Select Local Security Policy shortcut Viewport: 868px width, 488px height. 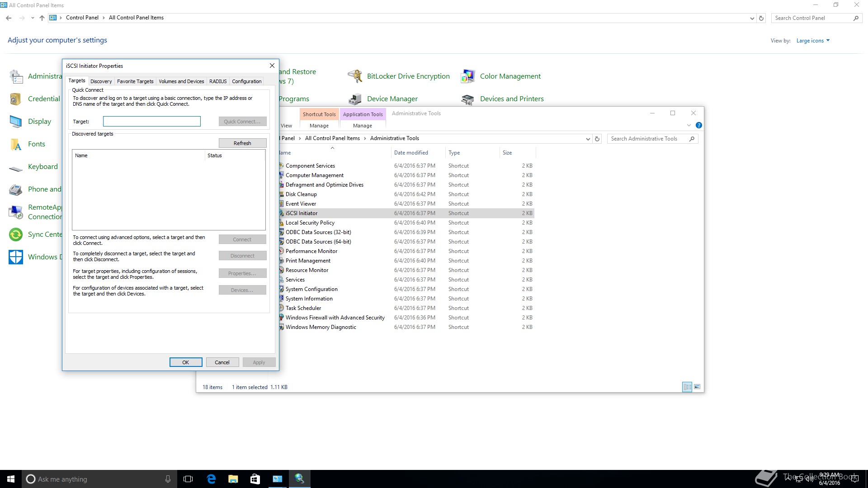(x=310, y=223)
